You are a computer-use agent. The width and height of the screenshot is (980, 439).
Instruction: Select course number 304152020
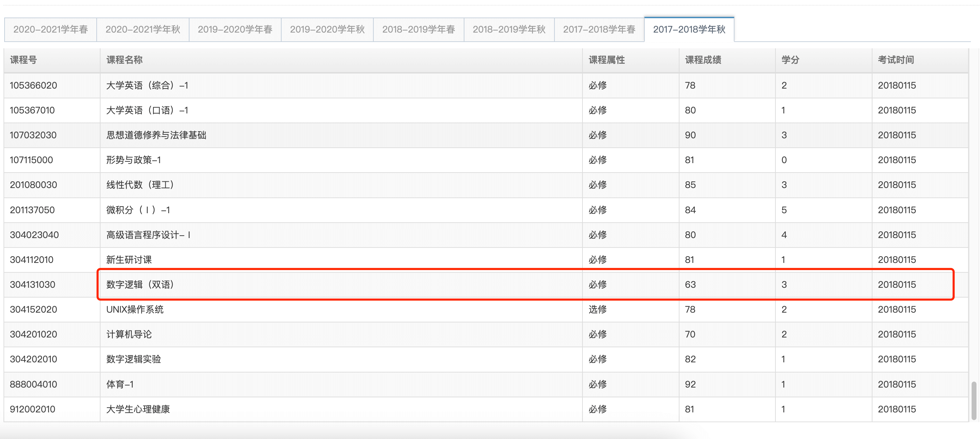tap(34, 309)
